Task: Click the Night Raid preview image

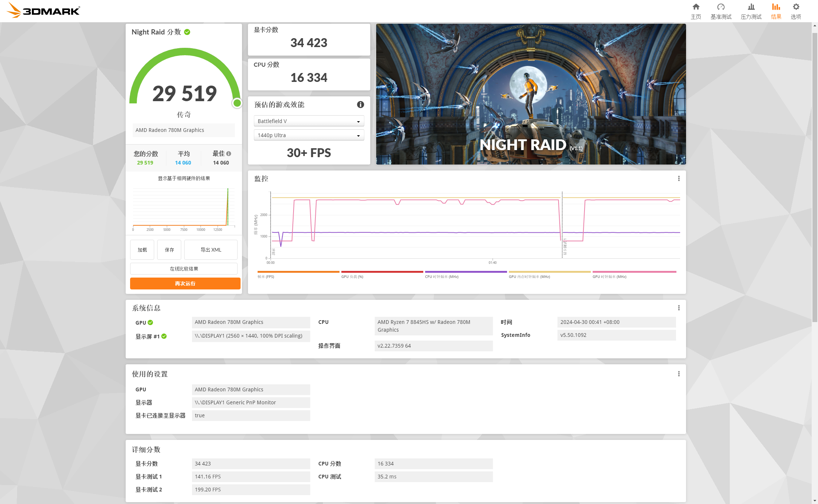Action: point(531,94)
